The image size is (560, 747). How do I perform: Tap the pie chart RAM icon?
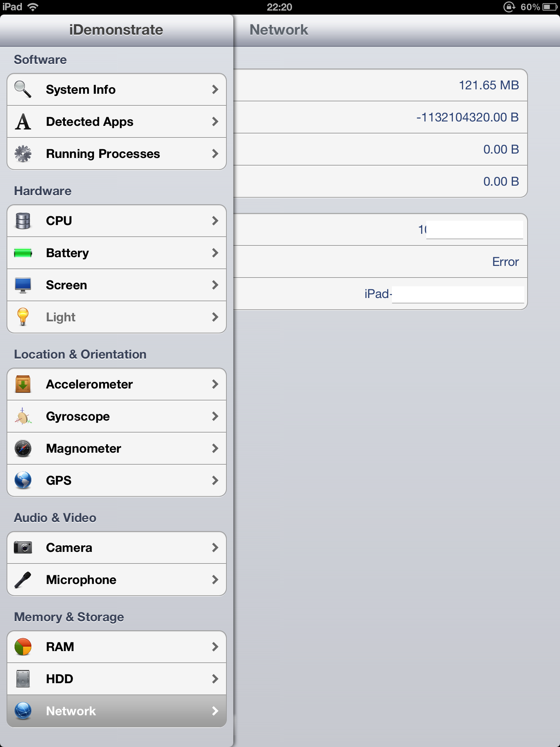pyautogui.click(x=23, y=647)
